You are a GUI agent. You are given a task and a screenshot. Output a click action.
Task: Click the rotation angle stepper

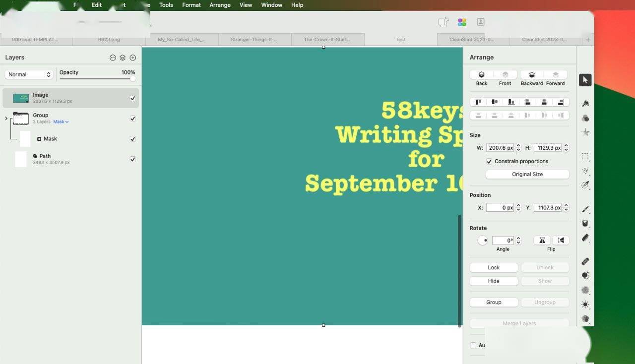[518, 240]
